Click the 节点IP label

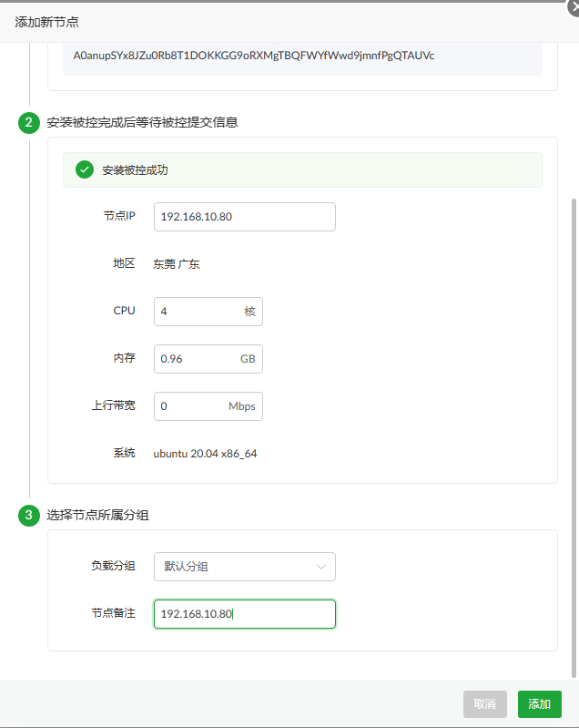119,216
